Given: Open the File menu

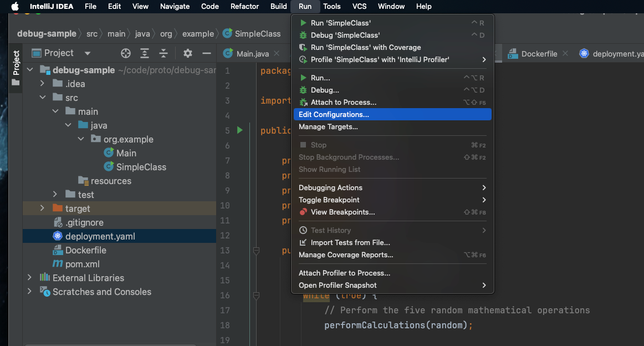Looking at the screenshot, I should coord(90,6).
